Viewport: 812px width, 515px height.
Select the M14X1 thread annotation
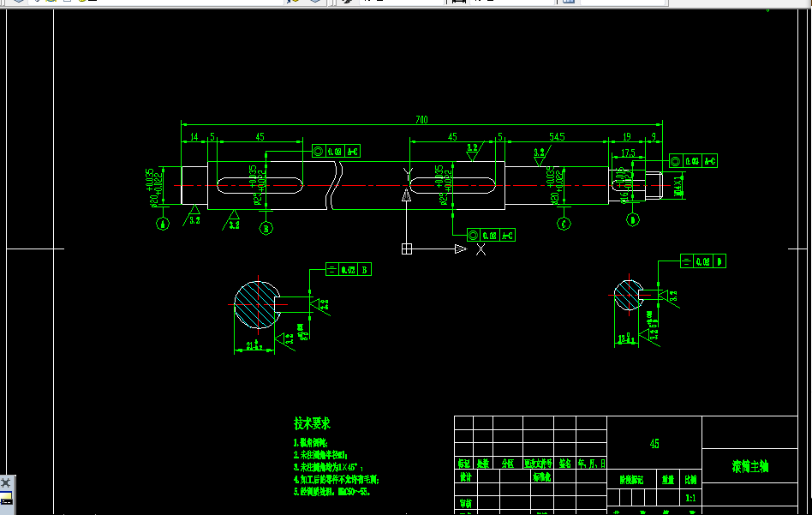pyautogui.click(x=678, y=186)
